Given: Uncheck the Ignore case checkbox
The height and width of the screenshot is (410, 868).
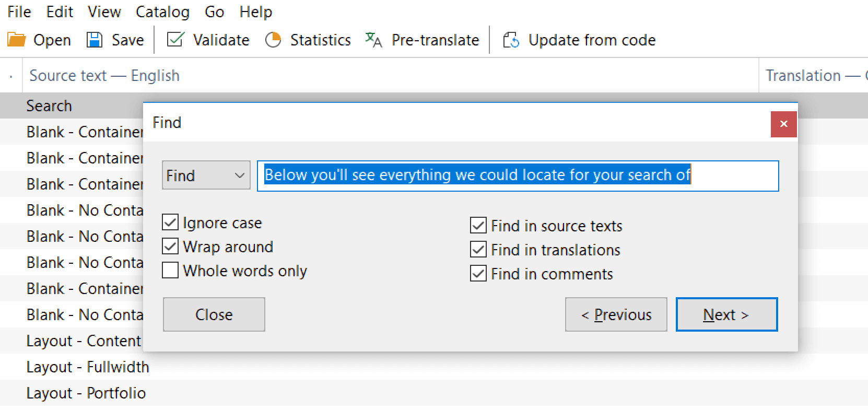Looking at the screenshot, I should [170, 222].
